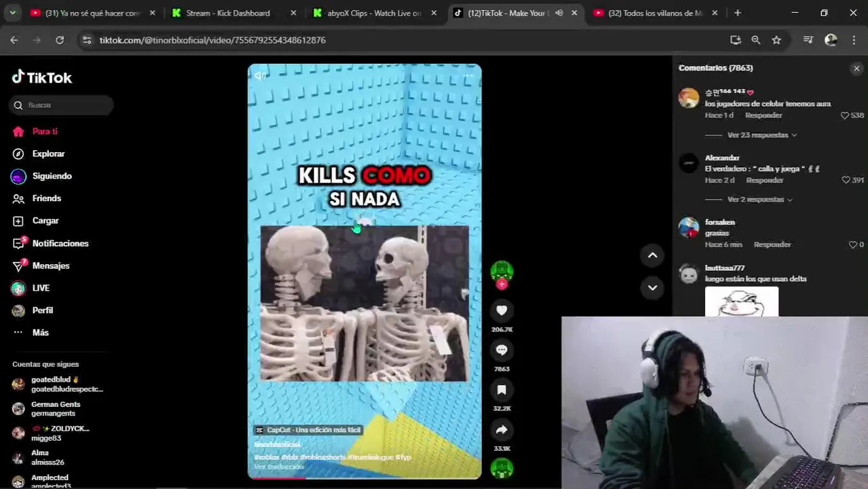Open the media control icon in toolbar
Screen dimensions: 868x489
(808, 40)
